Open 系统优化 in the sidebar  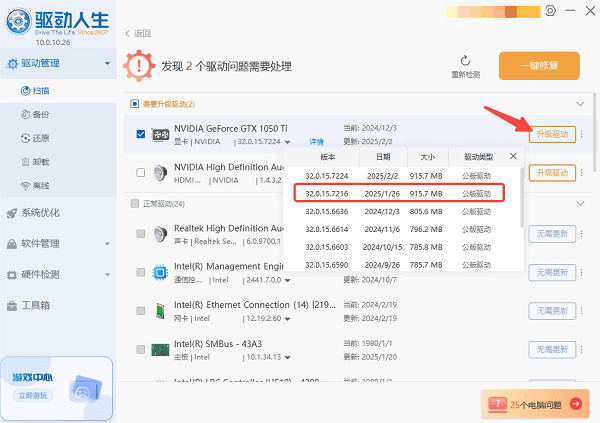(58, 213)
